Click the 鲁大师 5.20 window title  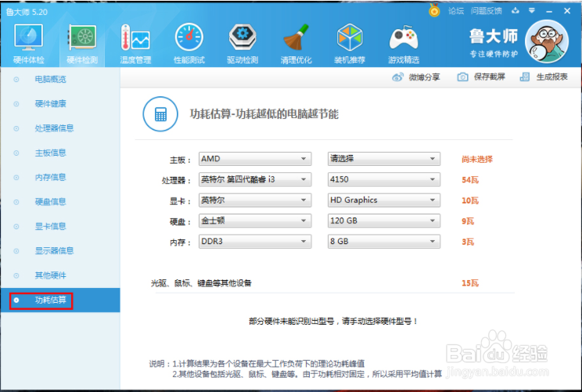coord(27,12)
